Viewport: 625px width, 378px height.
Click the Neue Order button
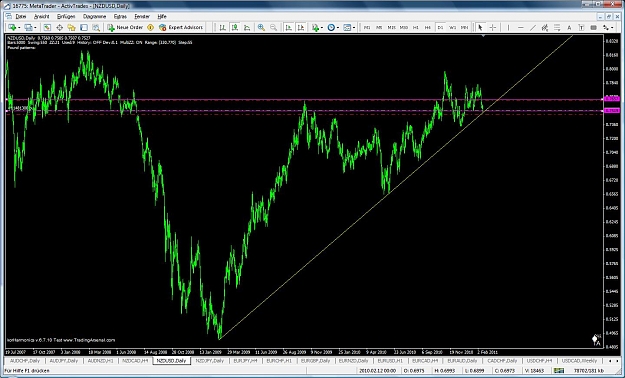(125, 28)
